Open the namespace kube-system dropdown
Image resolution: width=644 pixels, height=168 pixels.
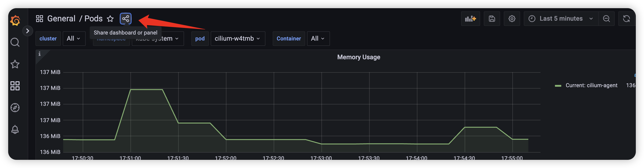pos(158,39)
